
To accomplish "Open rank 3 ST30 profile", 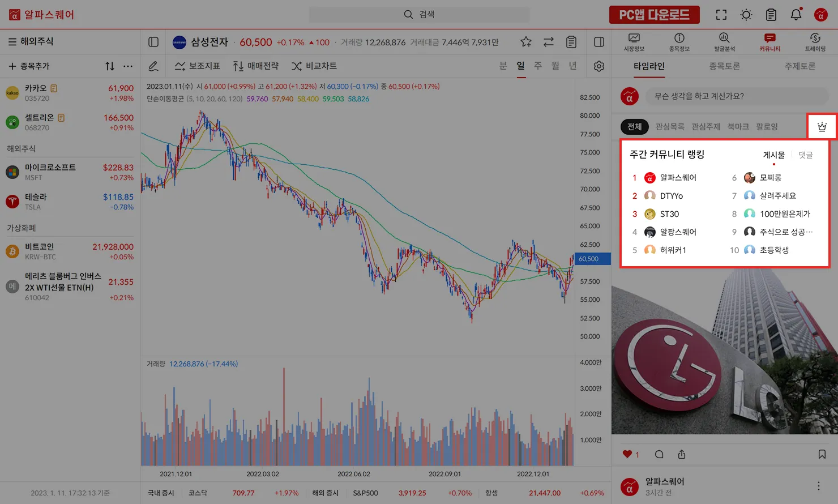I will coord(662,214).
